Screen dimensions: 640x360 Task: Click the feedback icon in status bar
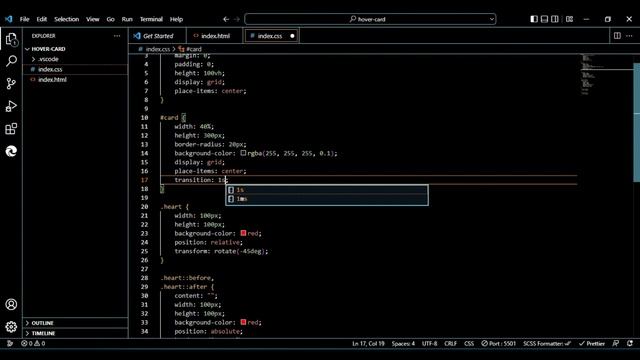(x=616, y=344)
